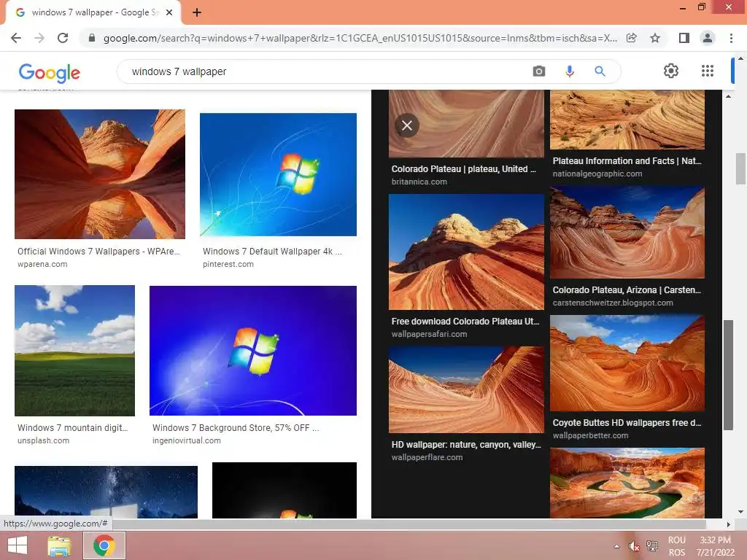Open Windows 7 mountain digital image

pyautogui.click(x=75, y=351)
